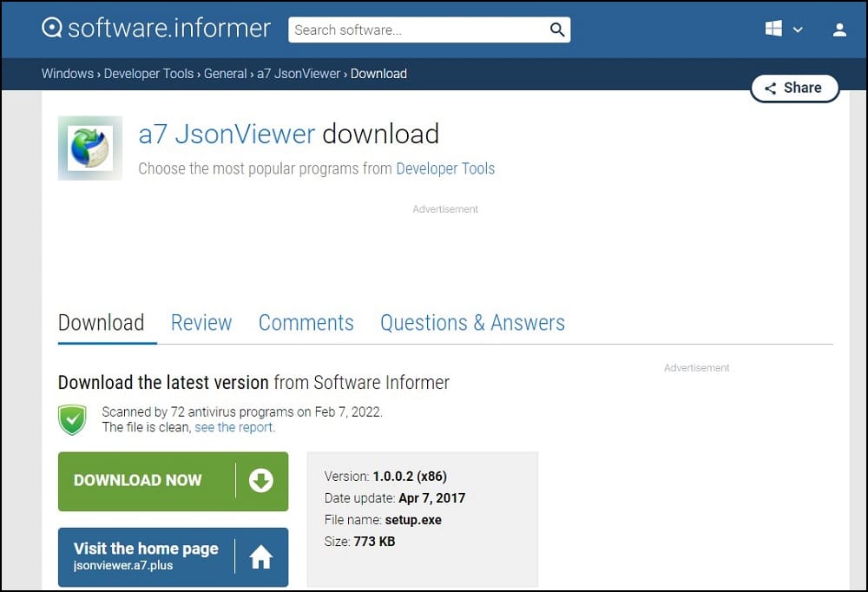This screenshot has width=868, height=592.
Task: Open the user account profile icon
Action: click(839, 30)
